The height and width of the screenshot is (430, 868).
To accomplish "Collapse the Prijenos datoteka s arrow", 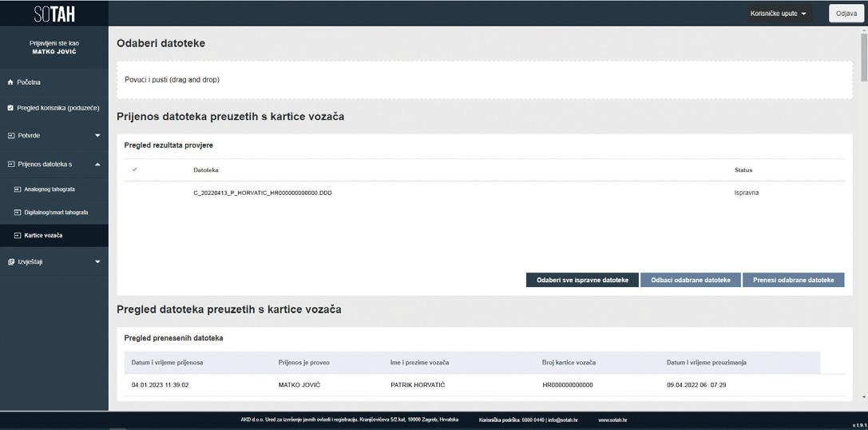I will click(97, 165).
